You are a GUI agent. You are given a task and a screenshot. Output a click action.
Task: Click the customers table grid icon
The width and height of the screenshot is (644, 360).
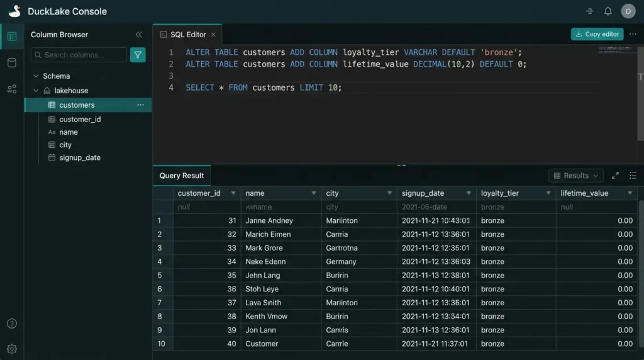point(52,105)
